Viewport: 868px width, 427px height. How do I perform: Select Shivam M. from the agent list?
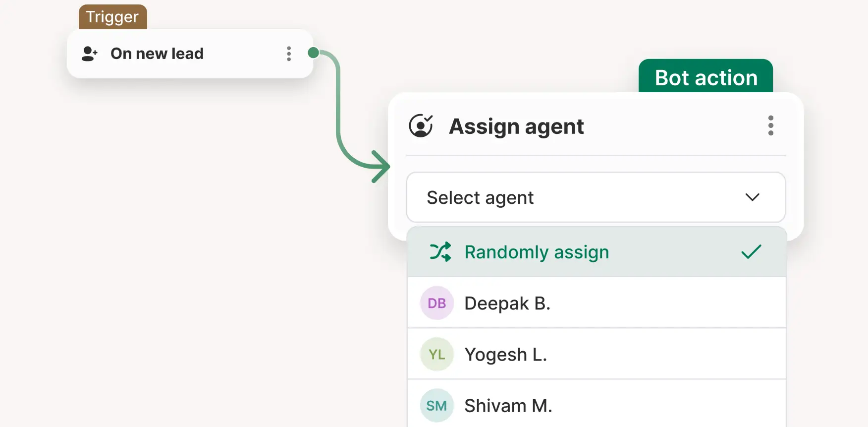click(x=508, y=405)
